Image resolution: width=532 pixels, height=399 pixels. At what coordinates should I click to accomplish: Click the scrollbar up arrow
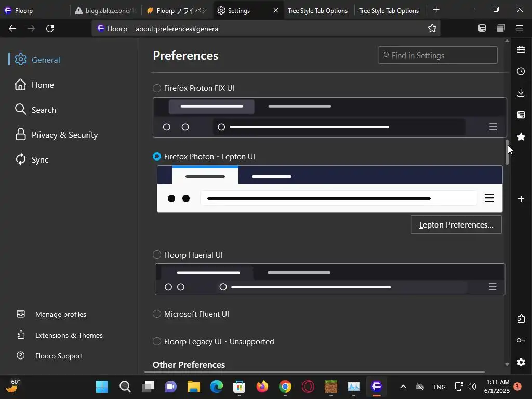coord(507,41)
